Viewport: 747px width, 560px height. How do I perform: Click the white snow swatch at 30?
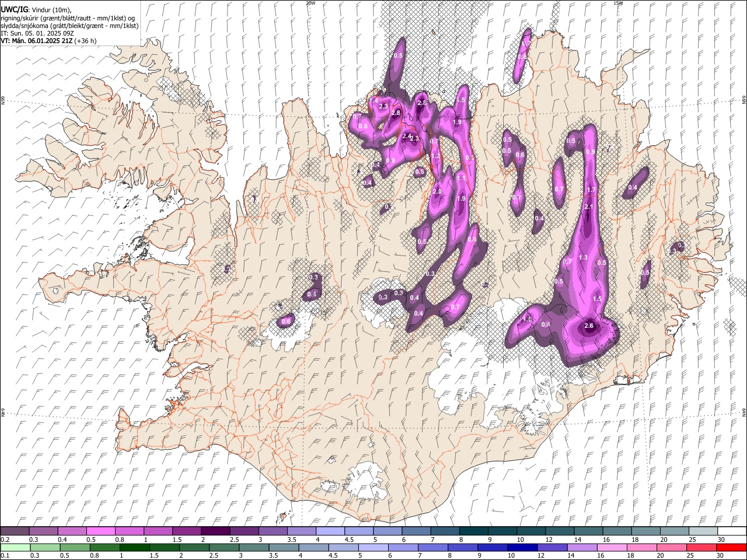[731, 531]
